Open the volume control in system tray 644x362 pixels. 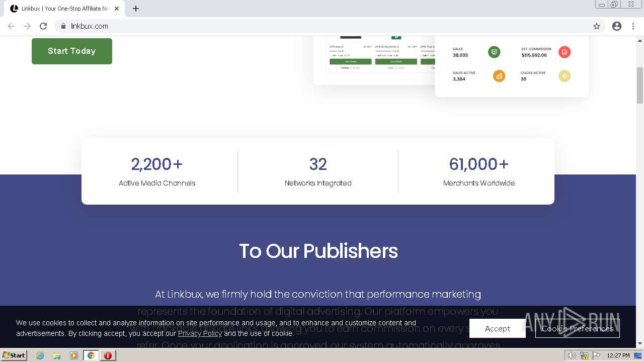(x=572, y=355)
